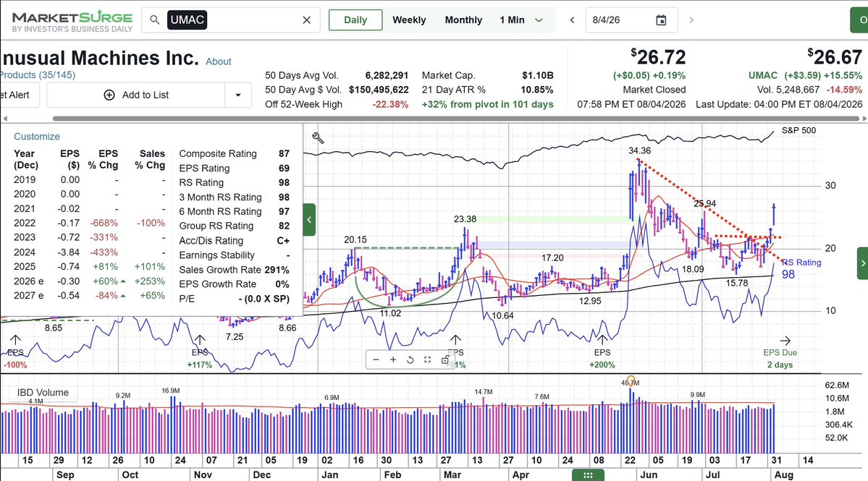Click scrollbar right arrow
The height and width of the screenshot is (481, 868).
click(864, 119)
